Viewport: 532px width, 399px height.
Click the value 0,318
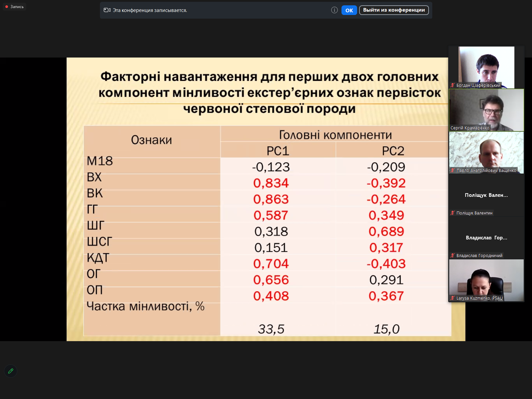click(271, 231)
